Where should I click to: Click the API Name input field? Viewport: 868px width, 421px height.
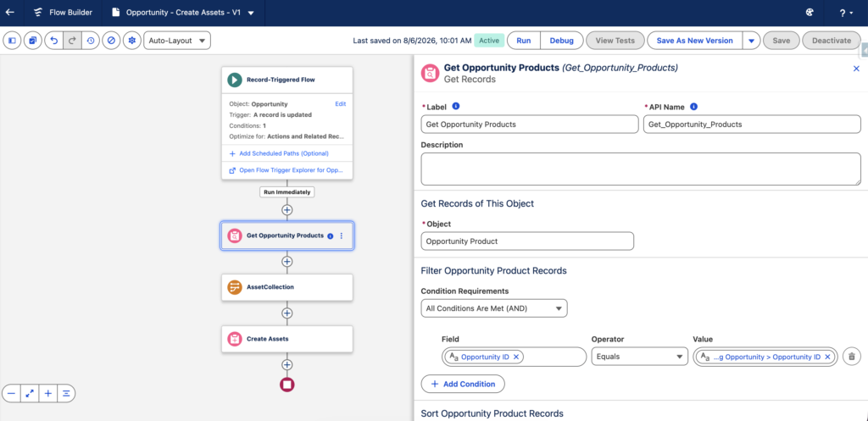(752, 125)
